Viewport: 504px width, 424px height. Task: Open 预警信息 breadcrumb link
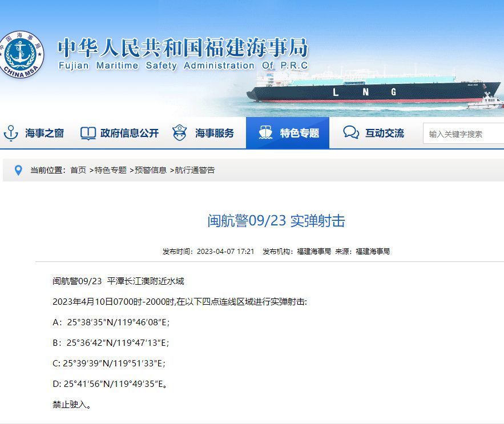151,170
